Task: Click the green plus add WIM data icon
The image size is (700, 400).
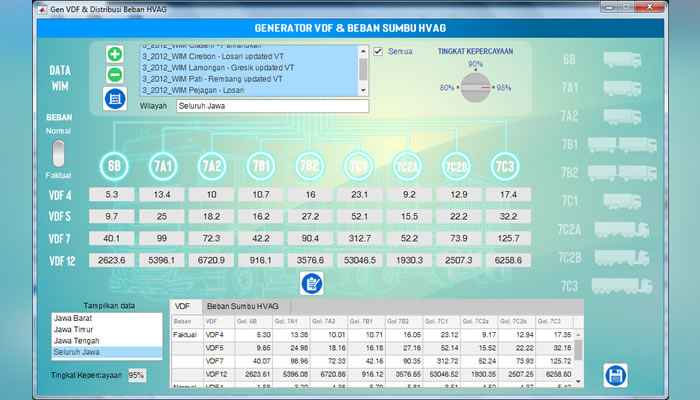Action: tap(115, 54)
